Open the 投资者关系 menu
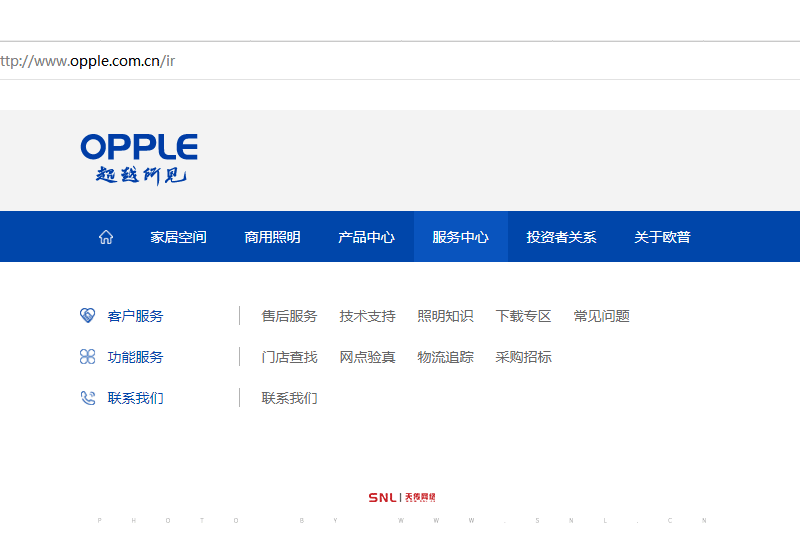 [561, 237]
